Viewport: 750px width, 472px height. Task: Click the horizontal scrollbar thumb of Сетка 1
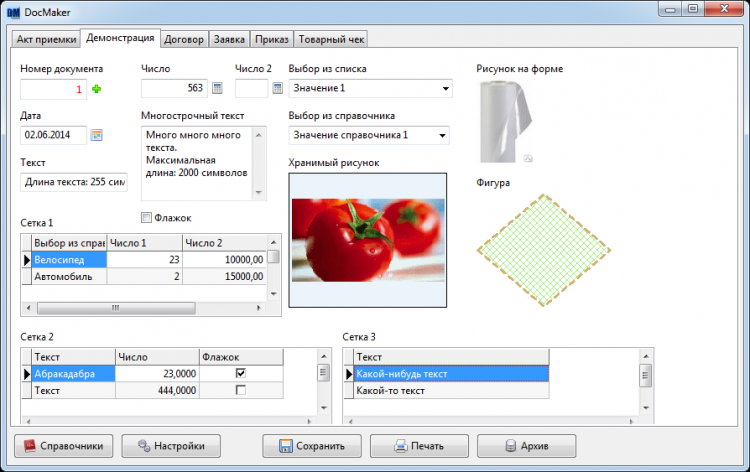coord(116,308)
